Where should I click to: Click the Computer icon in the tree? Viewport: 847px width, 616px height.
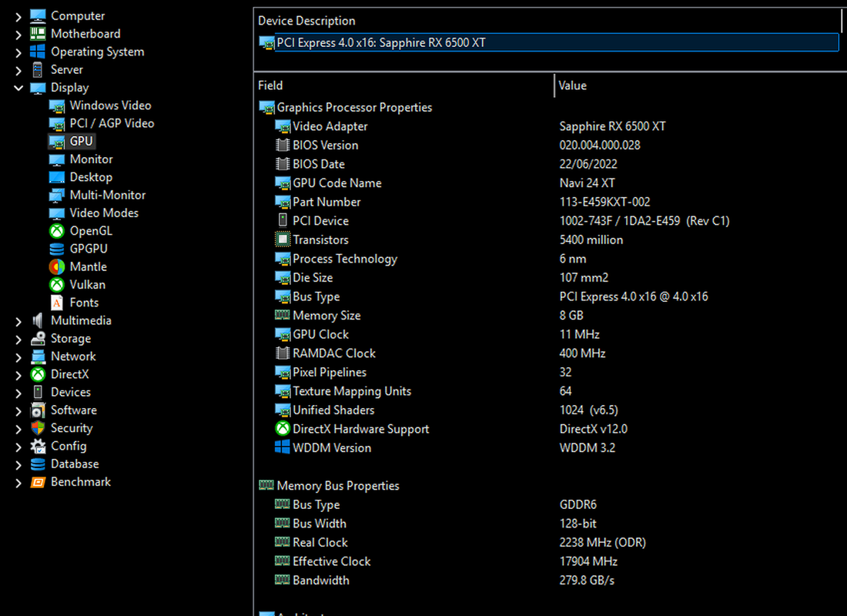coord(38,15)
